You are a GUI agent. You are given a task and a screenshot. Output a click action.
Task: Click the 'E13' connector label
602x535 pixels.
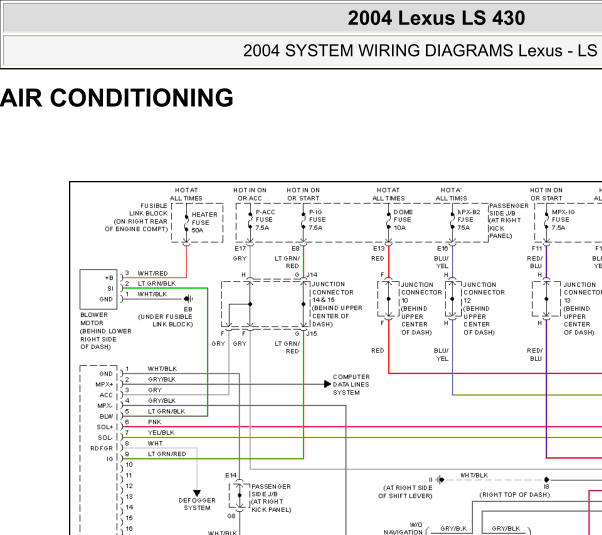pos(379,248)
